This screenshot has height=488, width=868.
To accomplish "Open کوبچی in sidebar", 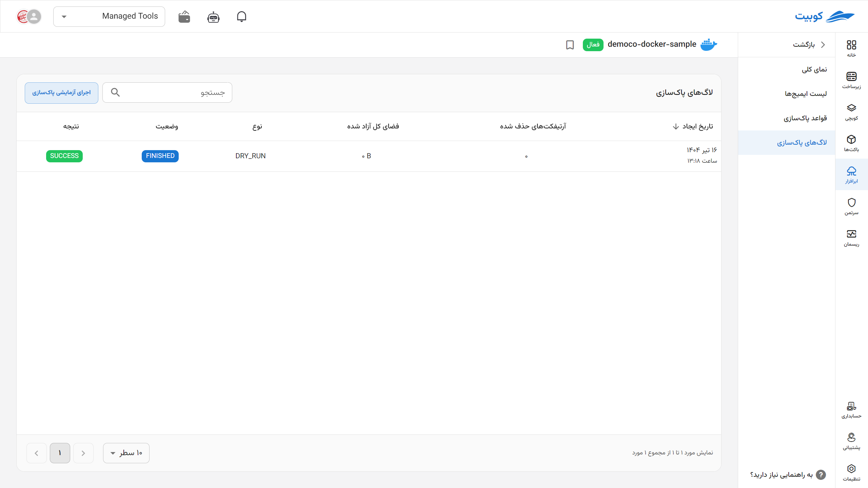I will (851, 112).
